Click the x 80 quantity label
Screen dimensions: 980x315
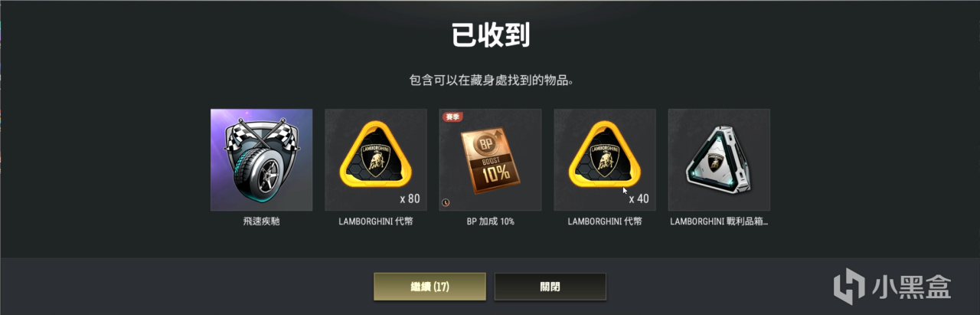coord(410,199)
